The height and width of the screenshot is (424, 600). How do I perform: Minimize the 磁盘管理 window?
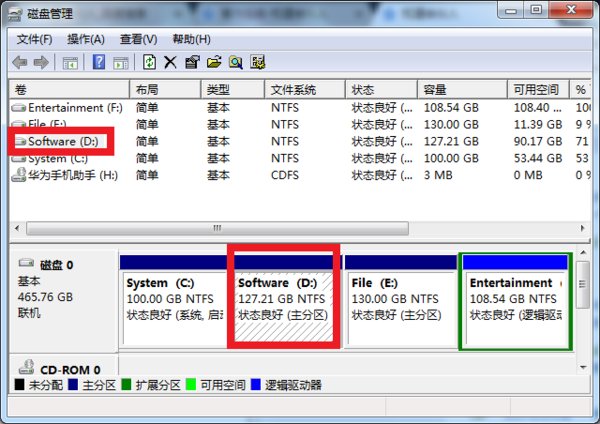(x=511, y=10)
